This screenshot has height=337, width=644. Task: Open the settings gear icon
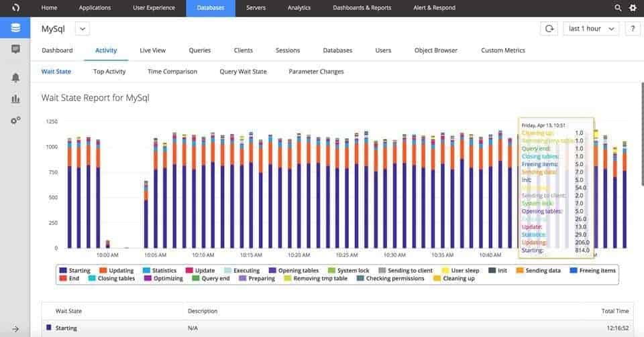click(x=633, y=8)
